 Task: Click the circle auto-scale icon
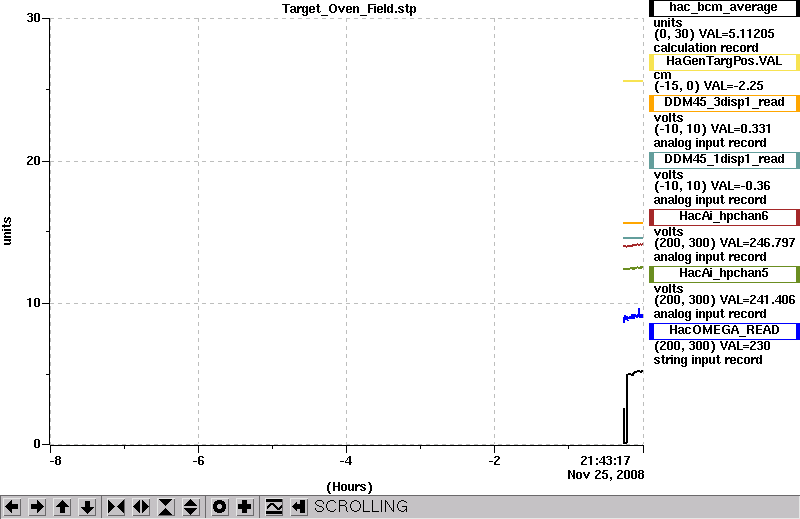220,507
